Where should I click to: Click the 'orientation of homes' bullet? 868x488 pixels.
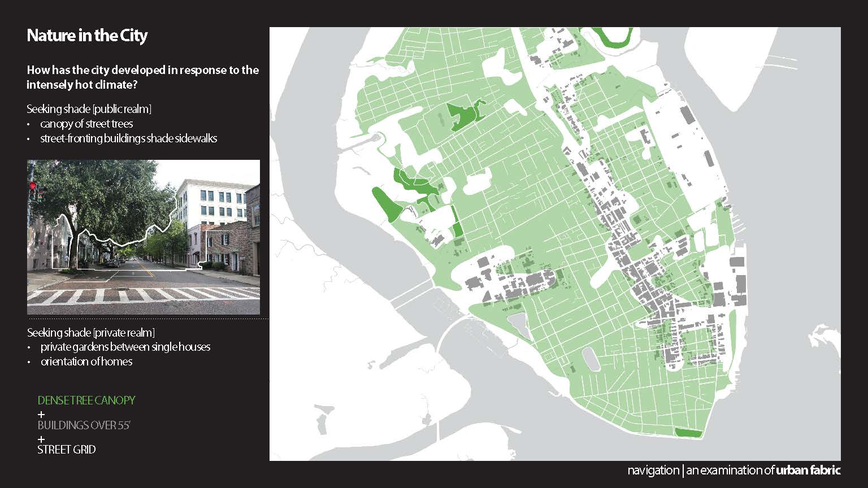click(86, 361)
